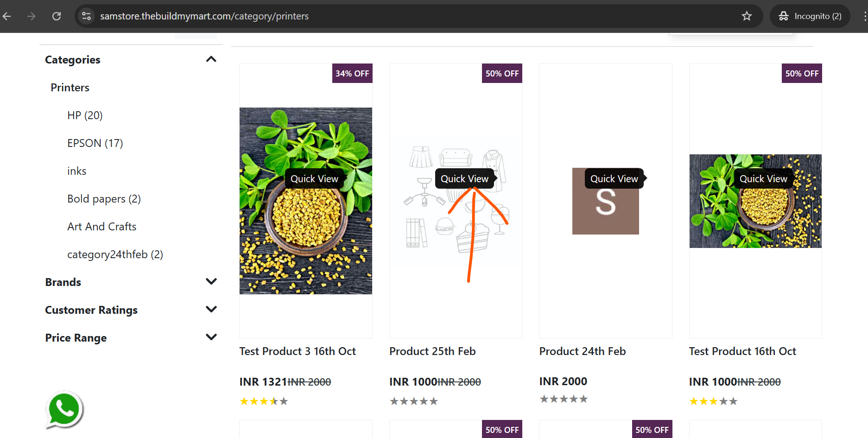The height and width of the screenshot is (438, 868).
Task: Click star rating under Product 24th Feb
Action: (x=564, y=399)
